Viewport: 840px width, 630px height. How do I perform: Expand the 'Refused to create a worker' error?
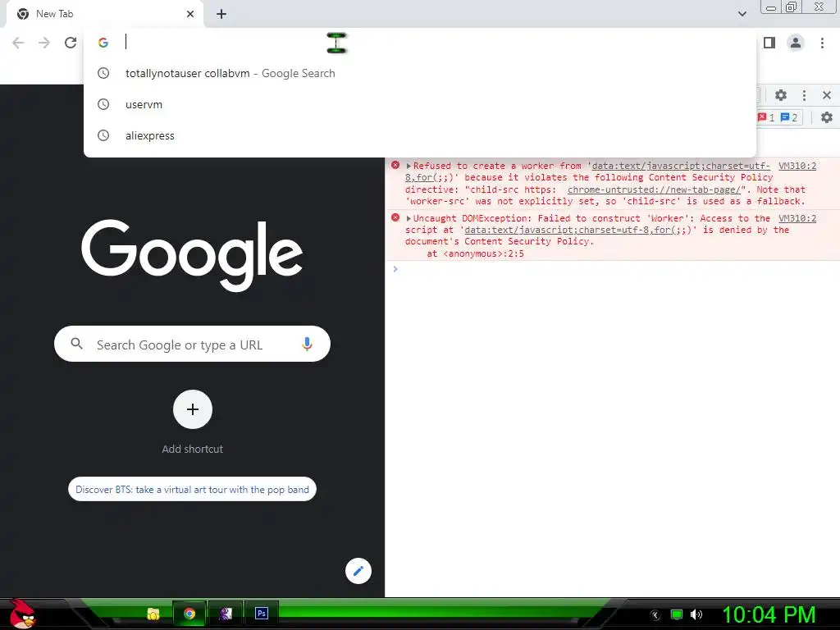(x=409, y=166)
